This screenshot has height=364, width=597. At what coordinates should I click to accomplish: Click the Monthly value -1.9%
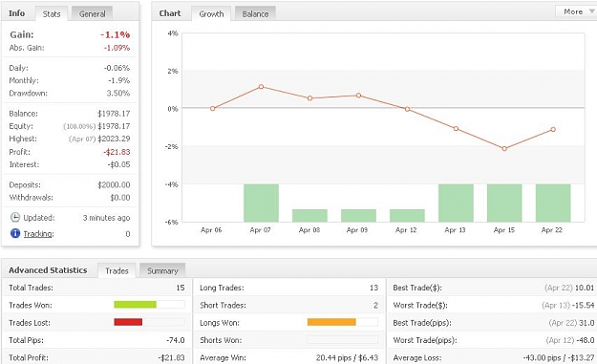pyautogui.click(x=118, y=80)
